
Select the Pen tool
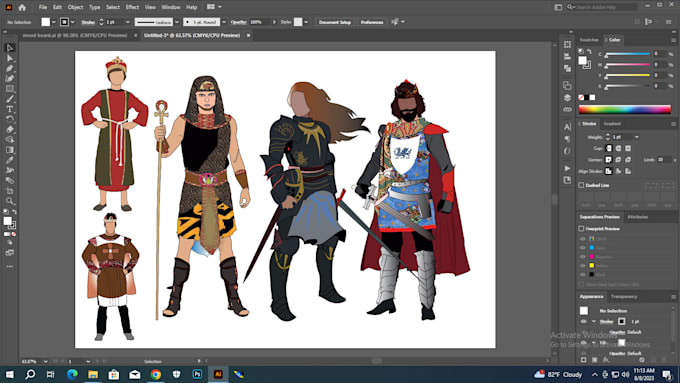(10, 69)
